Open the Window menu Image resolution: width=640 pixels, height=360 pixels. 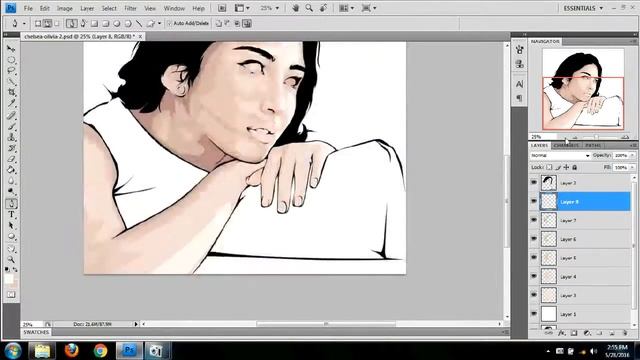pos(174,8)
